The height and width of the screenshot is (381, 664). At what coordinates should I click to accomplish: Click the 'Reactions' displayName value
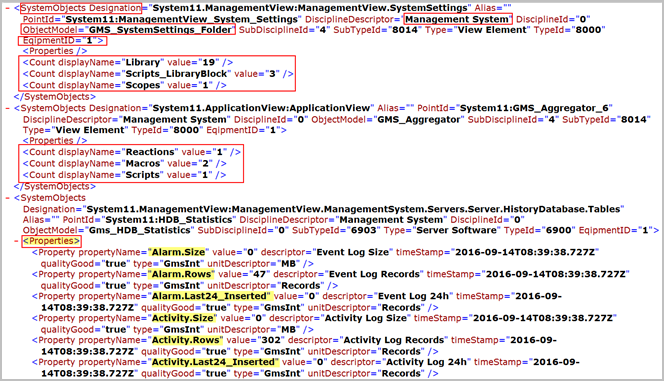150,152
